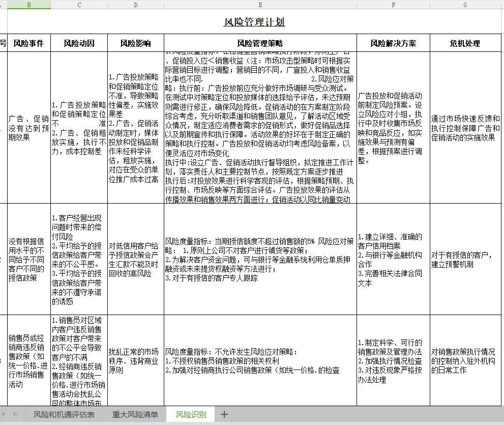The image size is (504, 425).
Task: Select the 危机处理 header cell
Action: tap(465, 43)
